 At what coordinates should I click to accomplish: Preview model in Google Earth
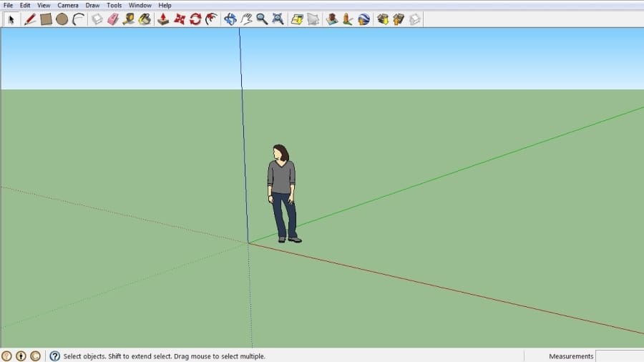point(364,19)
